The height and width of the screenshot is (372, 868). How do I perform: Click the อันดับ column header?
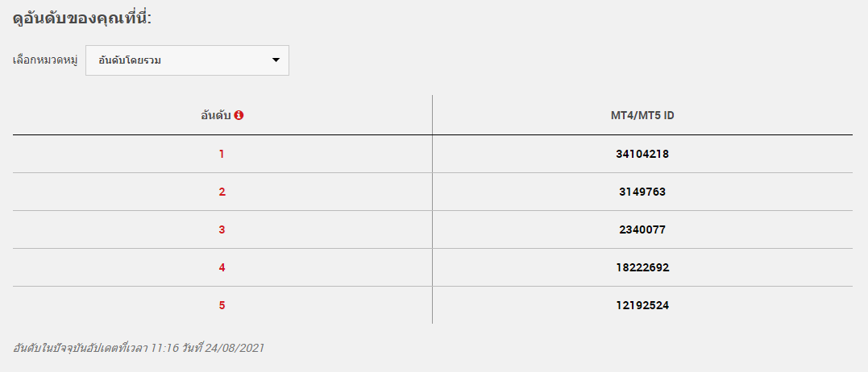click(x=217, y=115)
